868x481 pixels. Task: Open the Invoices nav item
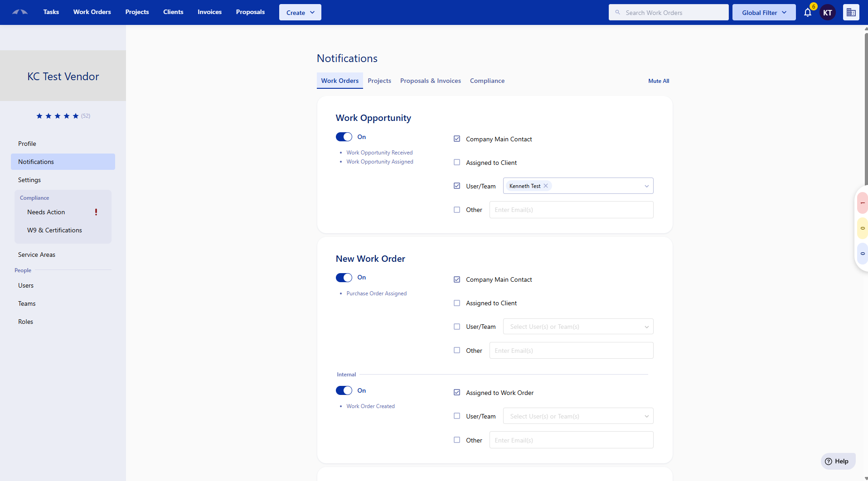pos(209,12)
